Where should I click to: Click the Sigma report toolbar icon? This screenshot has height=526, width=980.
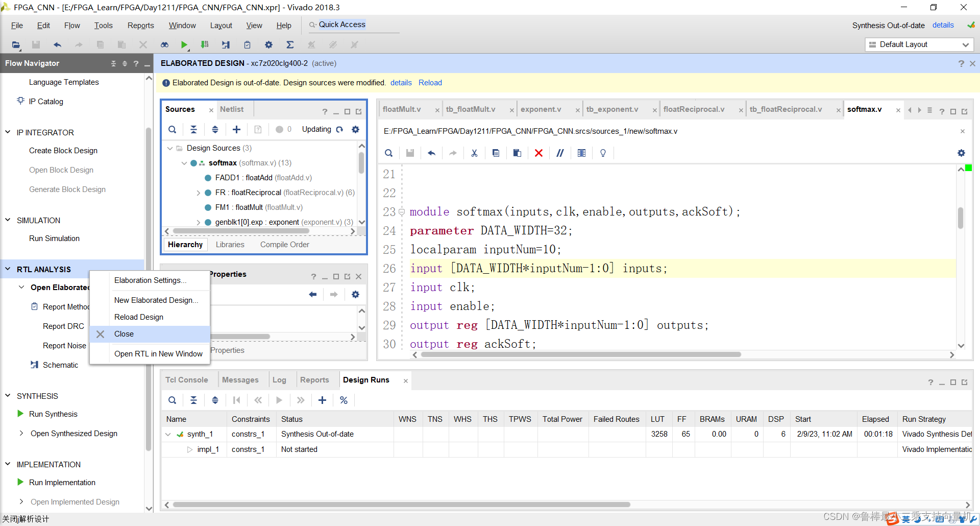pos(290,45)
